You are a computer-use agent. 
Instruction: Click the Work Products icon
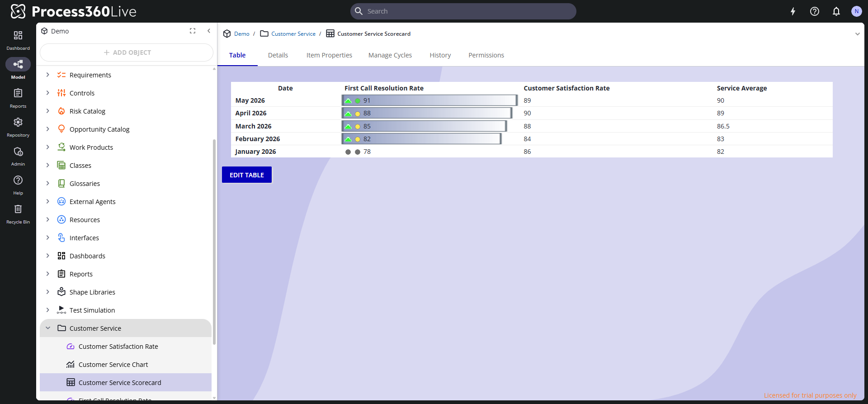coord(61,147)
